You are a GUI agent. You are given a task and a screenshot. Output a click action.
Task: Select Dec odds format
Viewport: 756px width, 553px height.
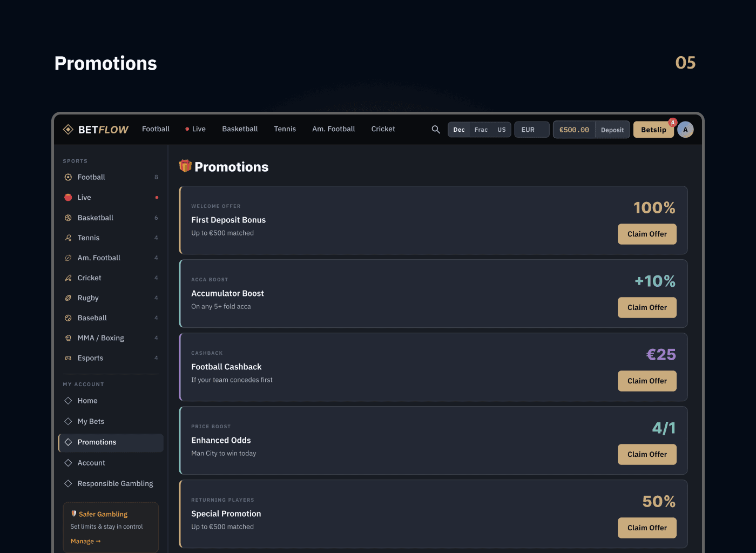pos(459,130)
